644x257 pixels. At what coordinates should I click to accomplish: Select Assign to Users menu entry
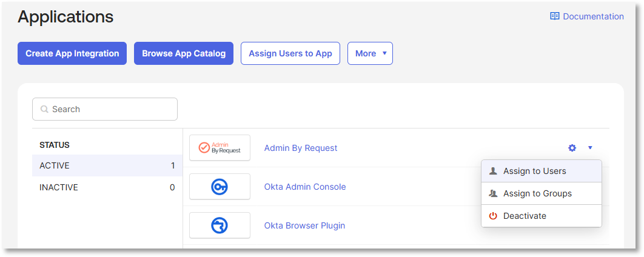click(x=542, y=171)
